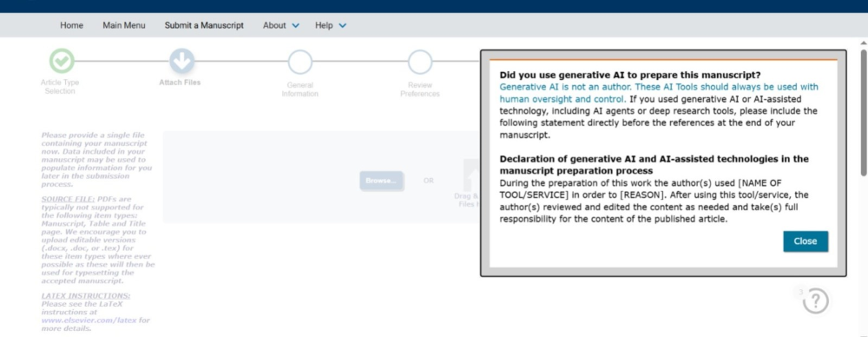Click the page vertical scrollbar
Viewport: 868px width, 337px height.
[x=864, y=114]
